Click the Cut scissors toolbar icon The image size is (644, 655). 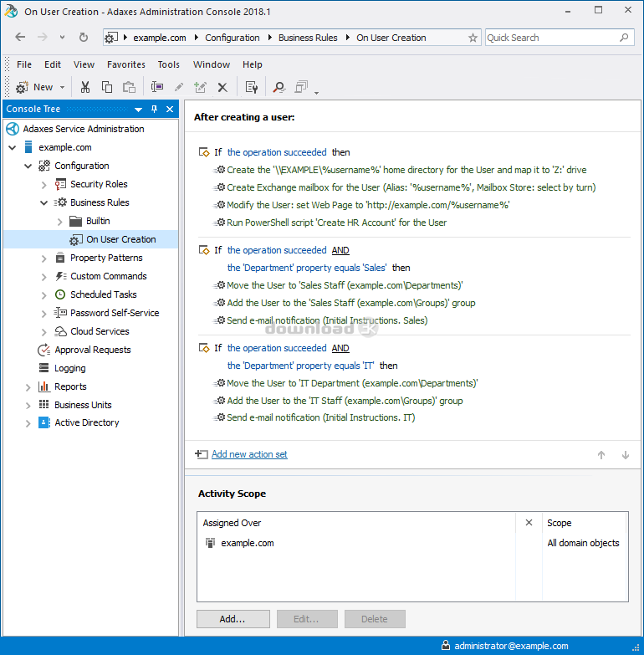coord(85,87)
